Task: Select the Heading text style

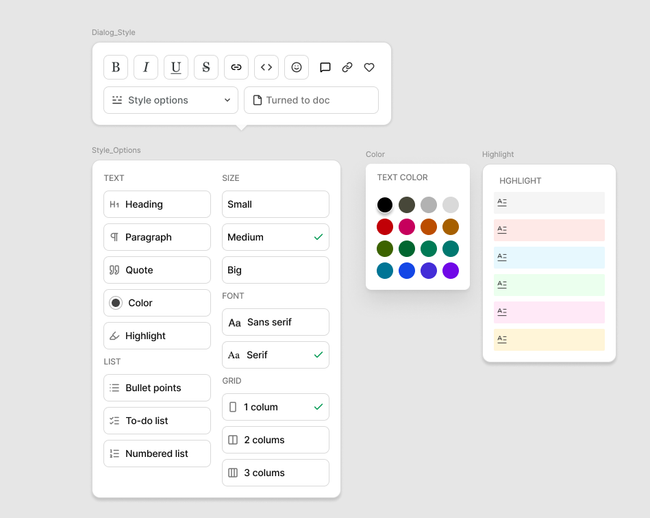Action: tap(157, 204)
